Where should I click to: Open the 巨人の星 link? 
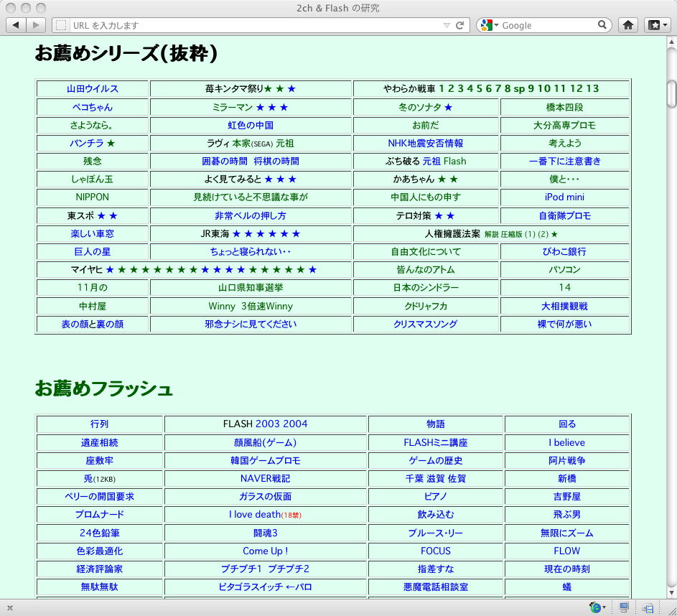93,252
